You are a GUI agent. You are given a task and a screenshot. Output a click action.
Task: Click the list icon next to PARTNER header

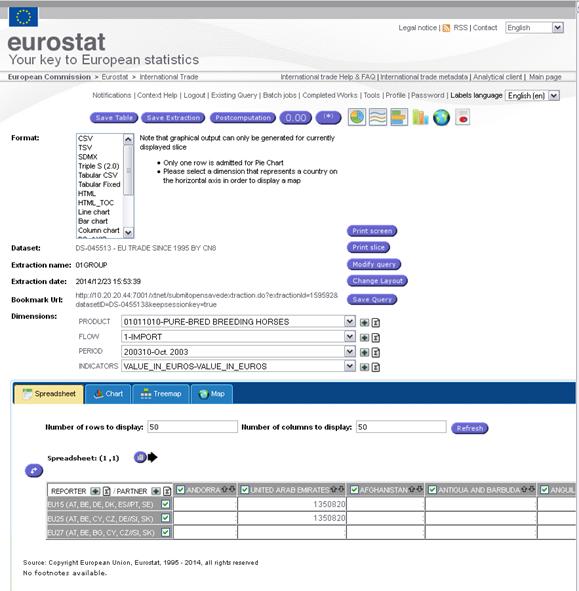(167, 491)
